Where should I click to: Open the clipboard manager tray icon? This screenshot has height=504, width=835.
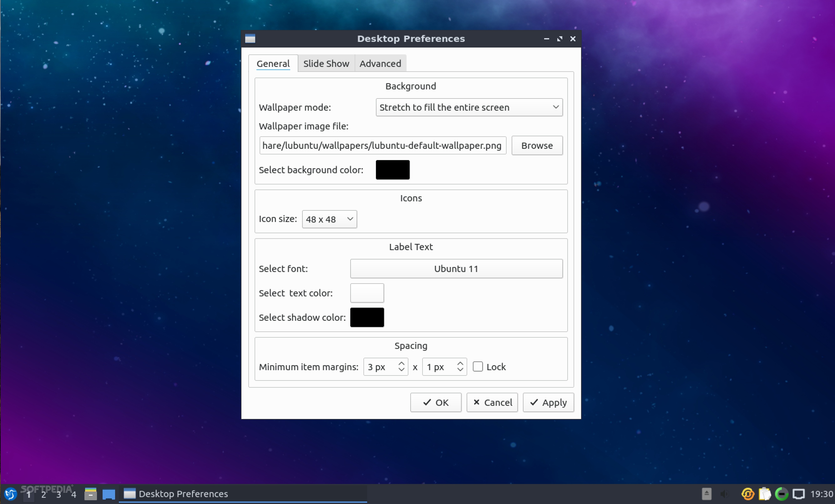coord(765,494)
